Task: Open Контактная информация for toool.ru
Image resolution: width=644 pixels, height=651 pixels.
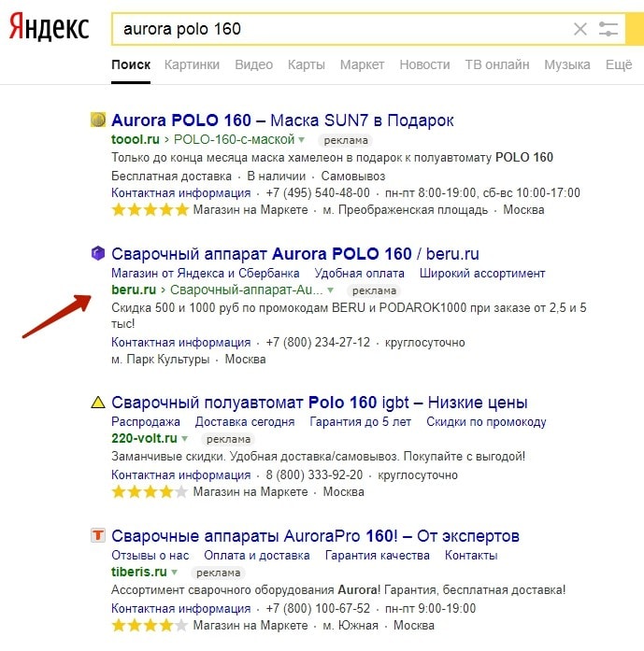Action: point(180,193)
